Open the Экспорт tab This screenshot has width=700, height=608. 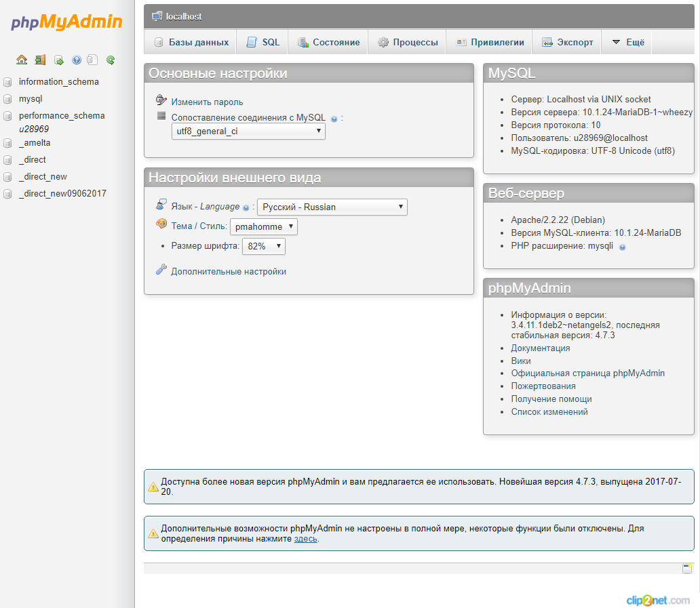click(567, 43)
